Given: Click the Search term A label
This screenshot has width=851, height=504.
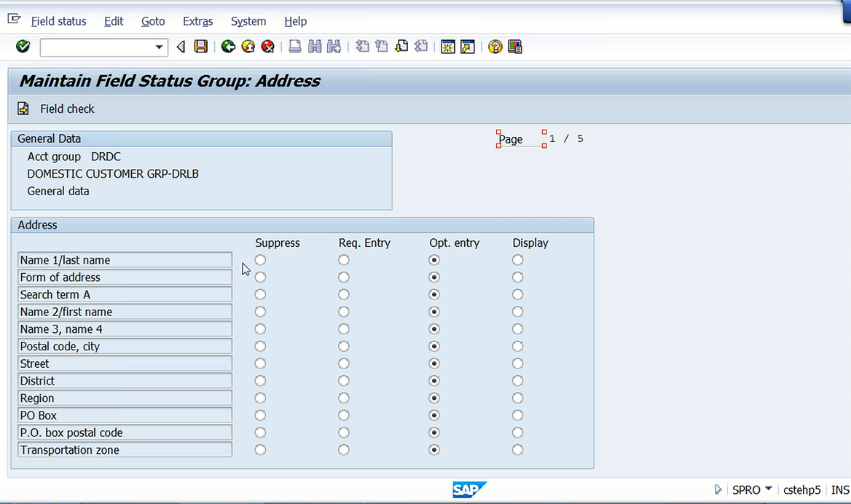Looking at the screenshot, I should coord(125,294).
